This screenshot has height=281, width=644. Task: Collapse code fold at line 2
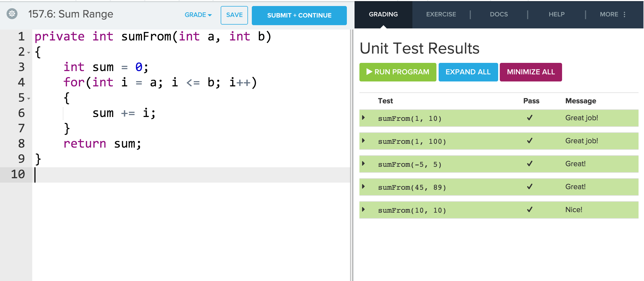tap(29, 52)
